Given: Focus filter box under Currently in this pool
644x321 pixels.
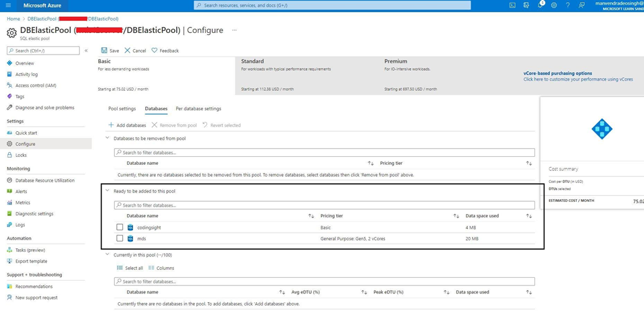Looking at the screenshot, I should pos(325,281).
